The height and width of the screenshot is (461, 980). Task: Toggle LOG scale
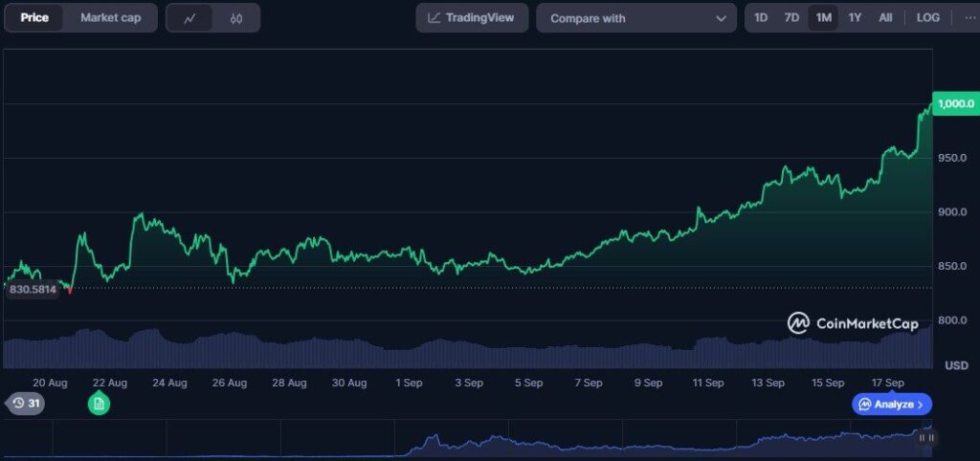click(928, 17)
